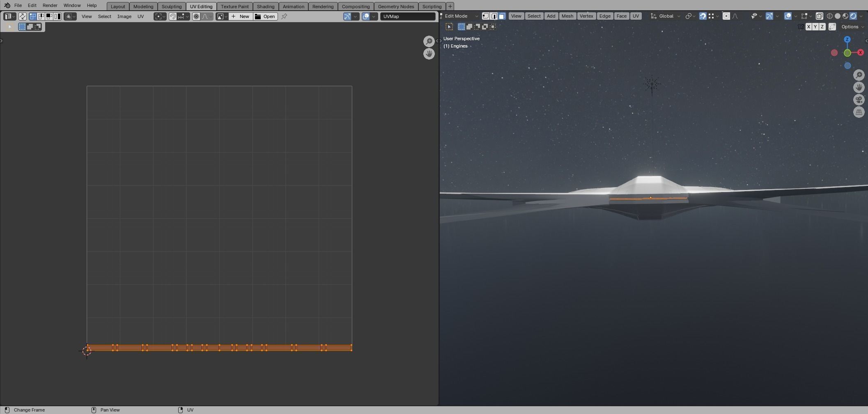Enable Y axis mesh mirror
The width and height of the screenshot is (868, 414).
[x=815, y=27]
